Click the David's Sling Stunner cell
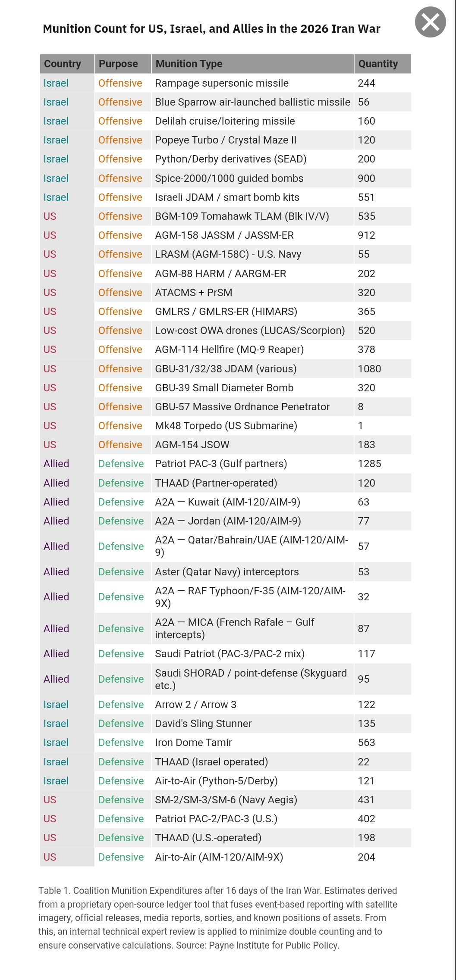Viewport: 456px width, 980px height. (x=203, y=724)
